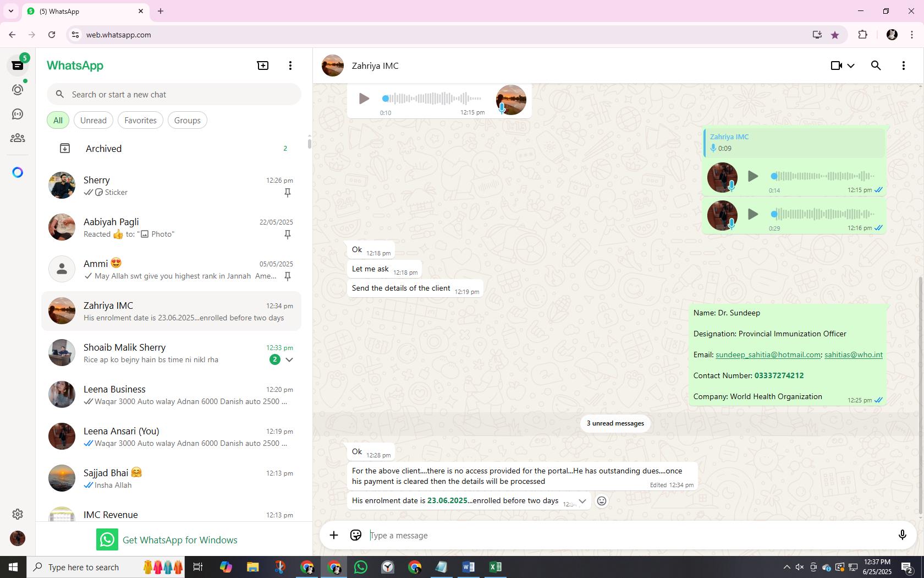
Task: Open the Sajjad Bhai chat
Action: coord(171,479)
